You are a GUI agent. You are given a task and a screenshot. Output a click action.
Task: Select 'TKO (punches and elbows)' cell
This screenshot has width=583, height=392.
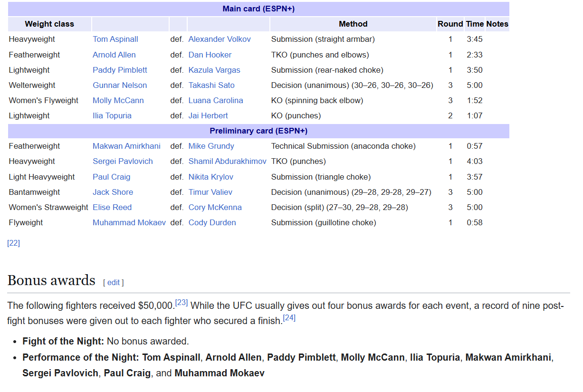tap(320, 55)
